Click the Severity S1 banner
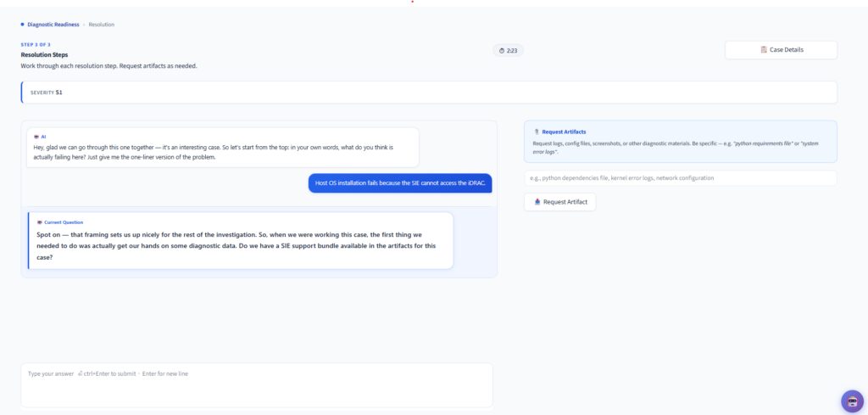868x415 pixels. (429, 93)
